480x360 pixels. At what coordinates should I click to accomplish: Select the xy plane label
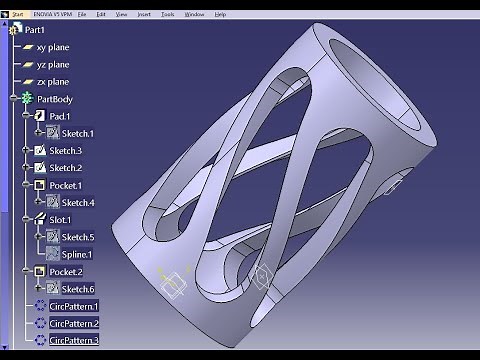[53, 48]
